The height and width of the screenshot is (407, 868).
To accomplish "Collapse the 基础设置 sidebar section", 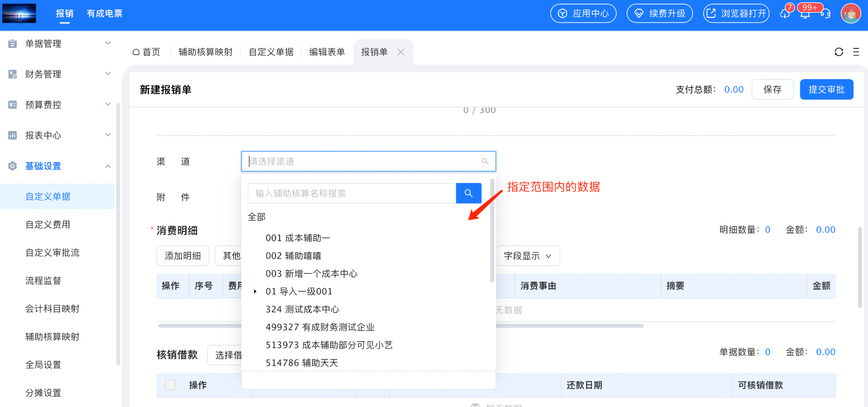I will tap(108, 166).
